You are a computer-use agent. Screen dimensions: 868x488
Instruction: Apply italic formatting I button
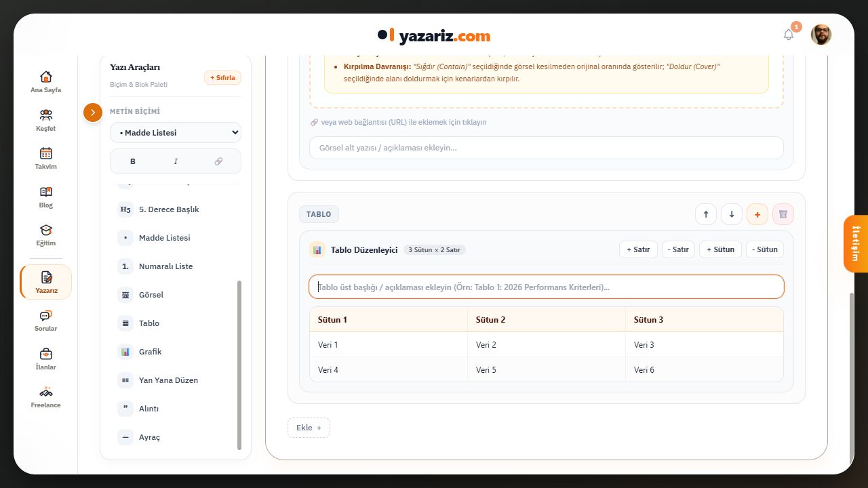[176, 161]
